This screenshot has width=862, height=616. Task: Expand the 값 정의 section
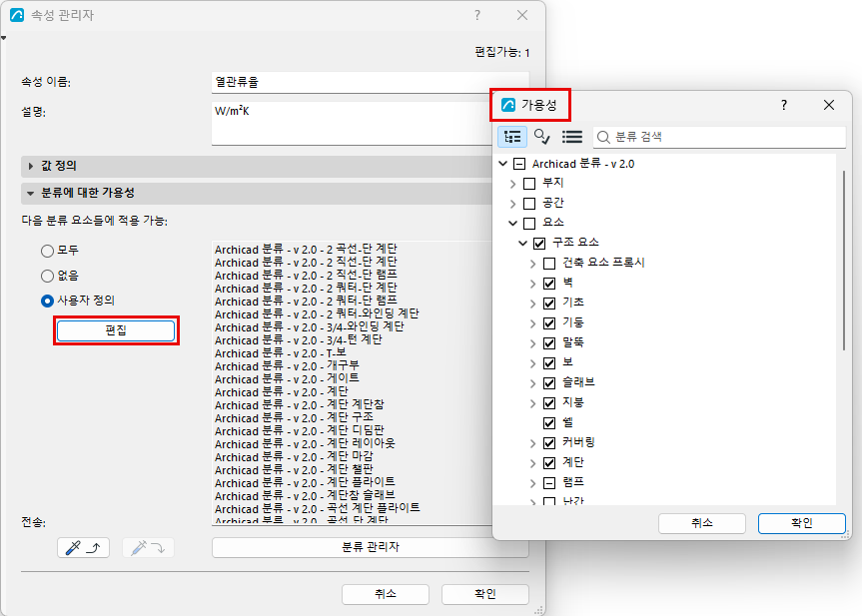click(31, 166)
